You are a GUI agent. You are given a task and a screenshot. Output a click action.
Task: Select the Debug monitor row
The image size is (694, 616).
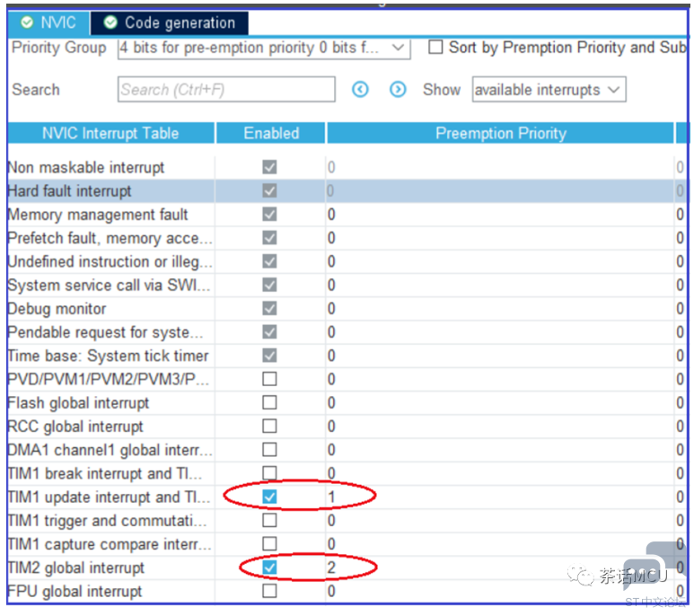click(x=347, y=309)
